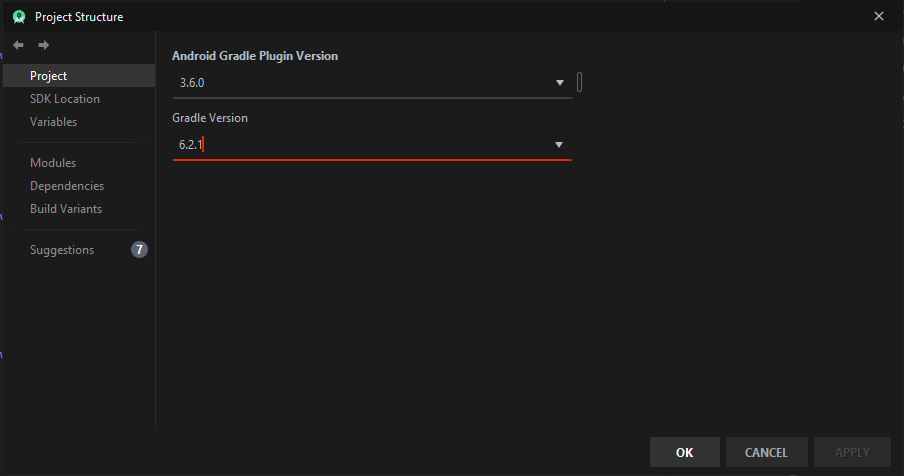904x476 pixels.
Task: Select the Project section
Action: [49, 76]
